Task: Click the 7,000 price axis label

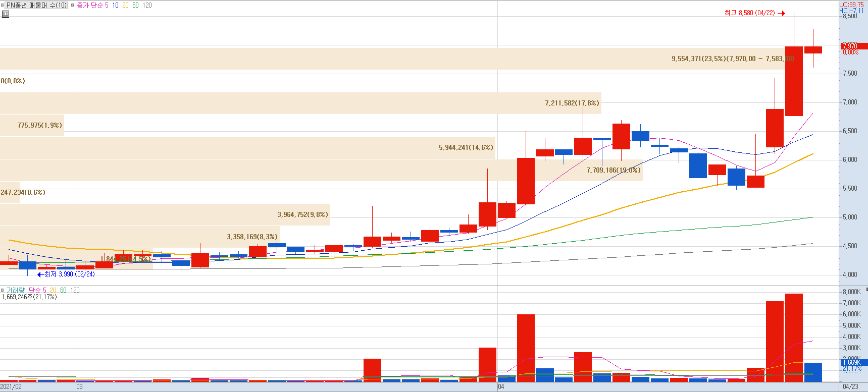Action: coord(850,102)
